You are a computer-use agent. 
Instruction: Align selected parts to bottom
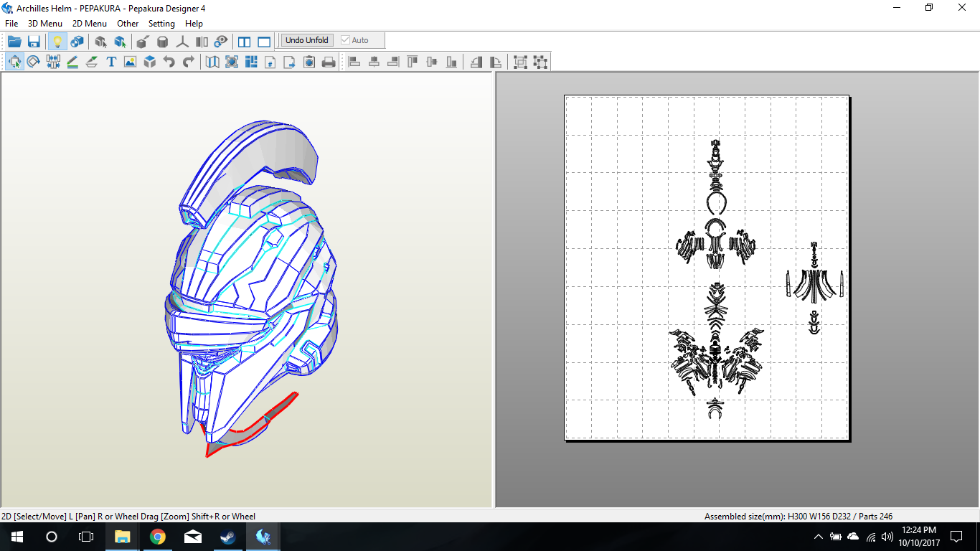click(451, 62)
